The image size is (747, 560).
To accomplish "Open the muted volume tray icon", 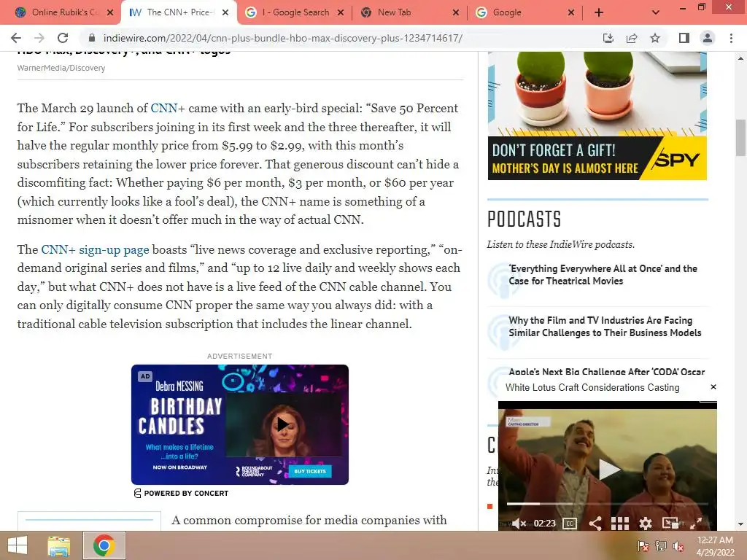I will tap(678, 546).
